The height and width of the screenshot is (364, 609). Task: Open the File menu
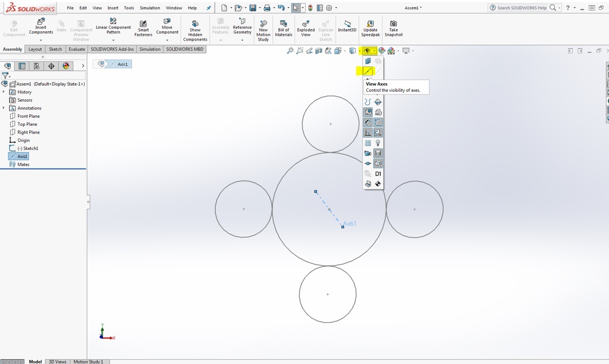(x=70, y=8)
